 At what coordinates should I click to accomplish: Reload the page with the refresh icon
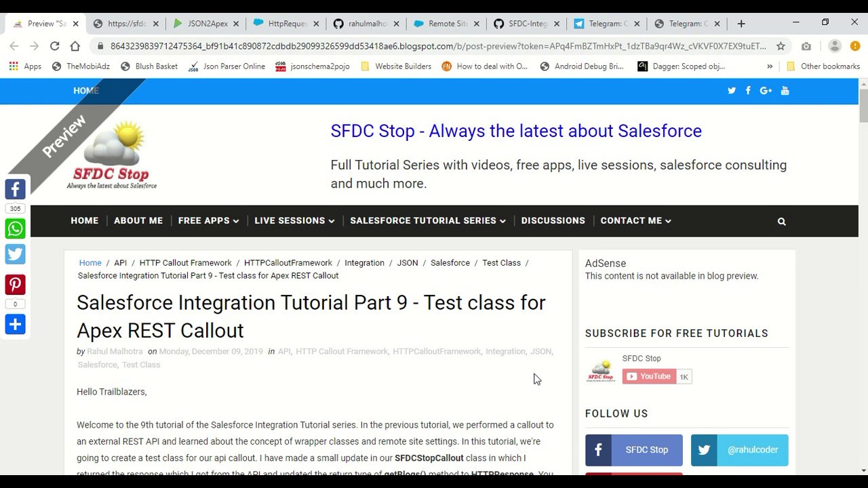[55, 46]
